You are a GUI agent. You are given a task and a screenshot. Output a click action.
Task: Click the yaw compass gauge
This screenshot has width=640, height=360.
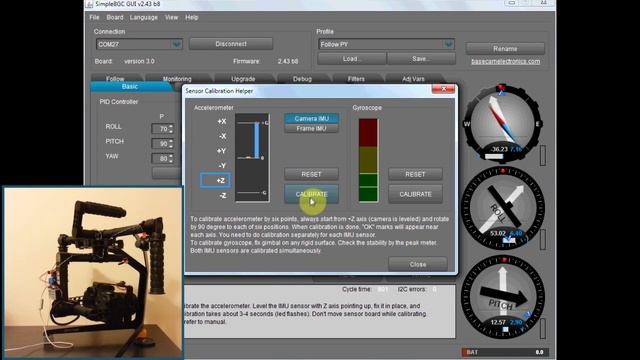pyautogui.click(x=502, y=123)
